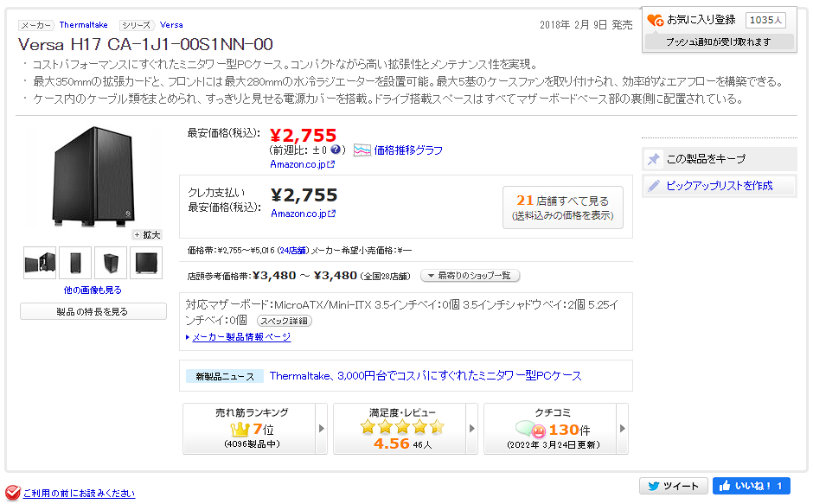Open メーカー製品情報ページ link
Image resolution: width=813 pixels, height=504 pixels.
[241, 337]
